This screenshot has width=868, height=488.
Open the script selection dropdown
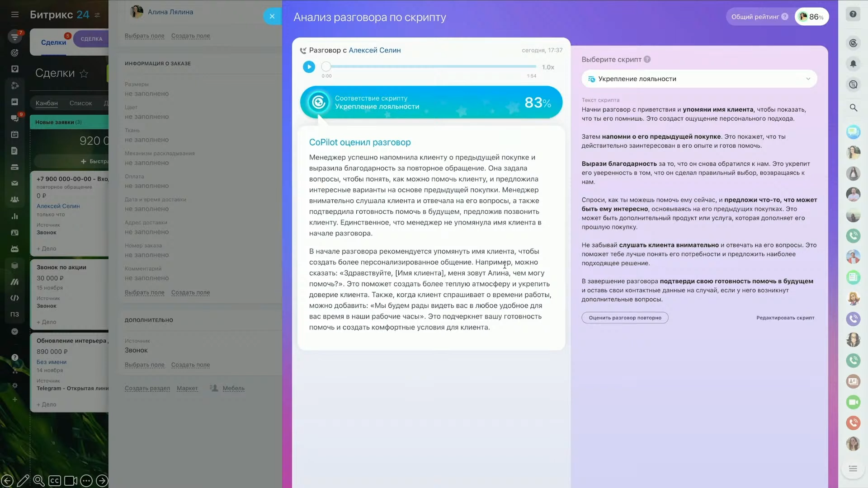[699, 79]
